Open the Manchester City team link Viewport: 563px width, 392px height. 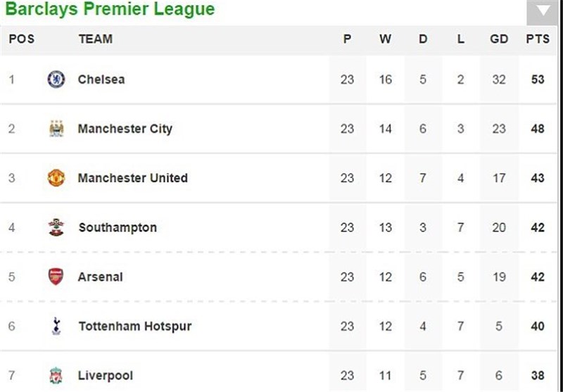[125, 129]
